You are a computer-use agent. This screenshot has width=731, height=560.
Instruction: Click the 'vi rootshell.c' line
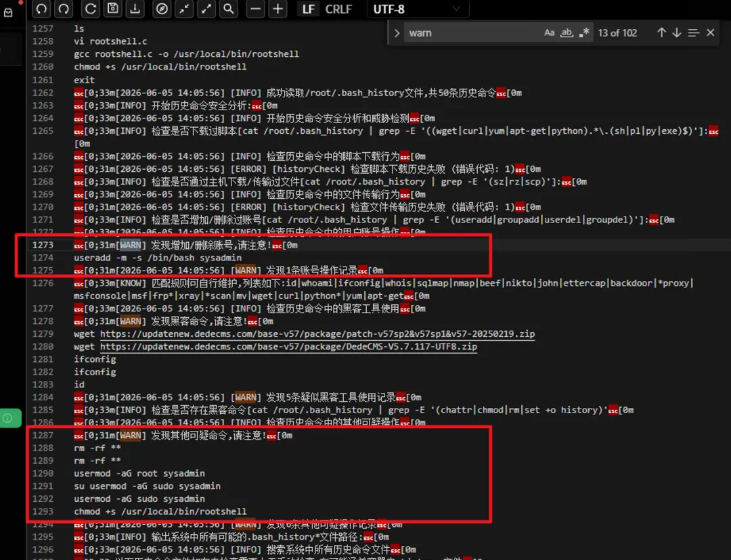(x=110, y=41)
